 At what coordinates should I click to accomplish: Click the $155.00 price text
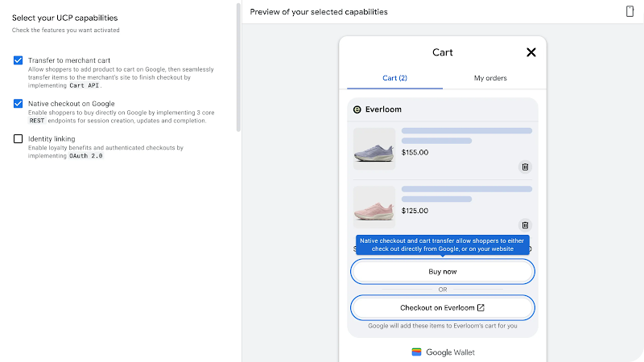click(x=415, y=152)
